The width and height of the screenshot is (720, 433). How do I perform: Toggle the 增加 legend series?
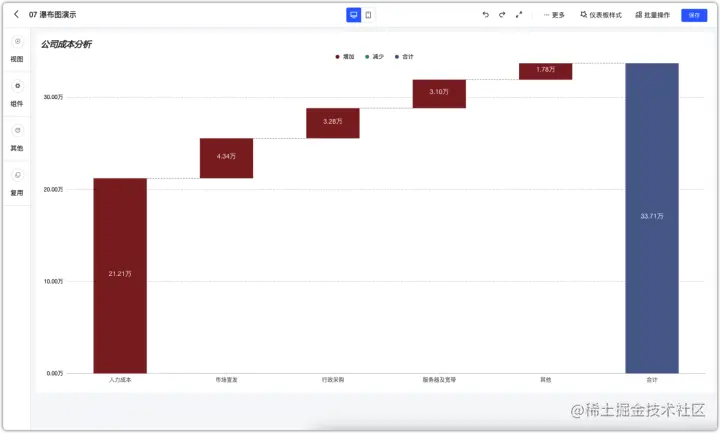click(x=345, y=57)
